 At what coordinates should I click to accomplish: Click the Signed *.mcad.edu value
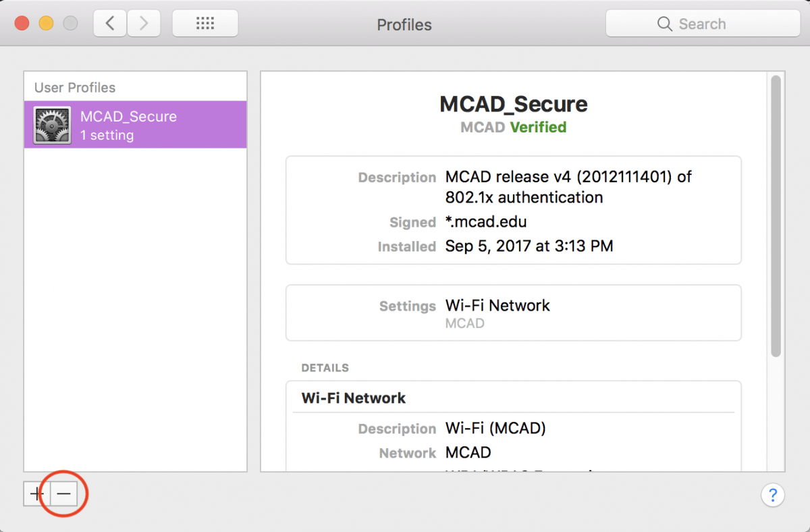(x=486, y=221)
